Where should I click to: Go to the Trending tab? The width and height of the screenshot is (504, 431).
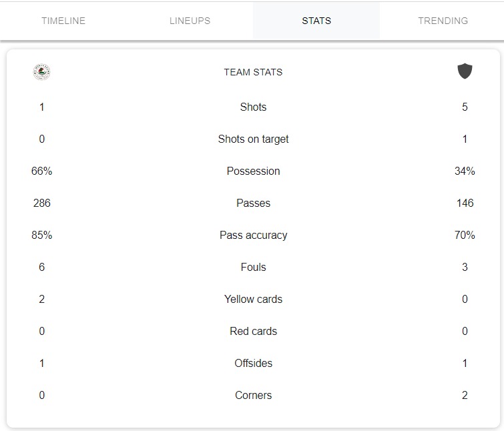point(443,21)
